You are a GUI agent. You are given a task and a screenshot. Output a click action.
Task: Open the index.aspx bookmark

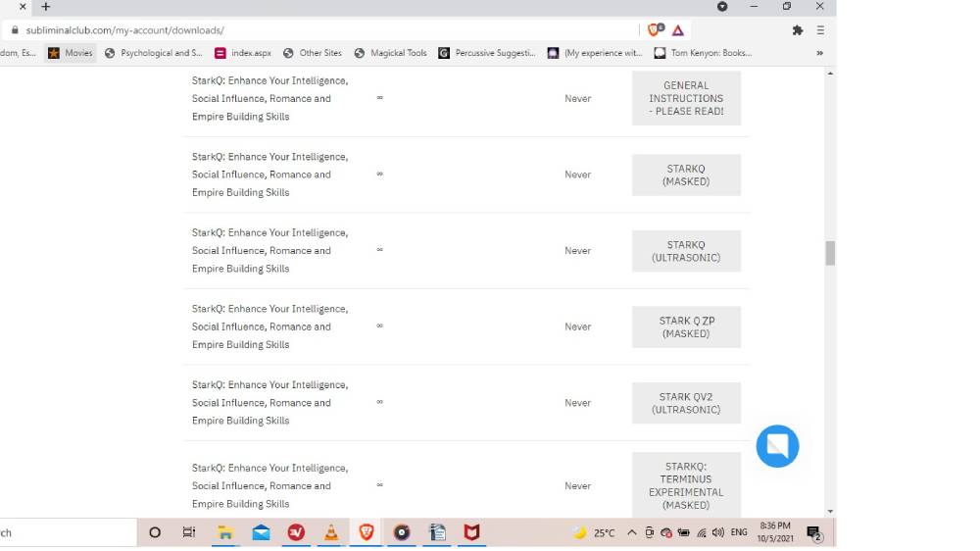point(243,53)
